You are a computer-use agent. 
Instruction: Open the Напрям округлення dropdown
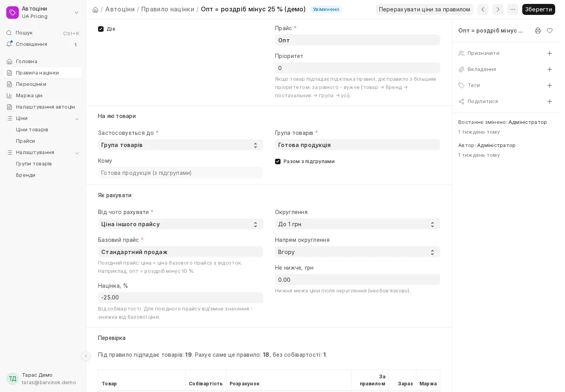click(357, 252)
